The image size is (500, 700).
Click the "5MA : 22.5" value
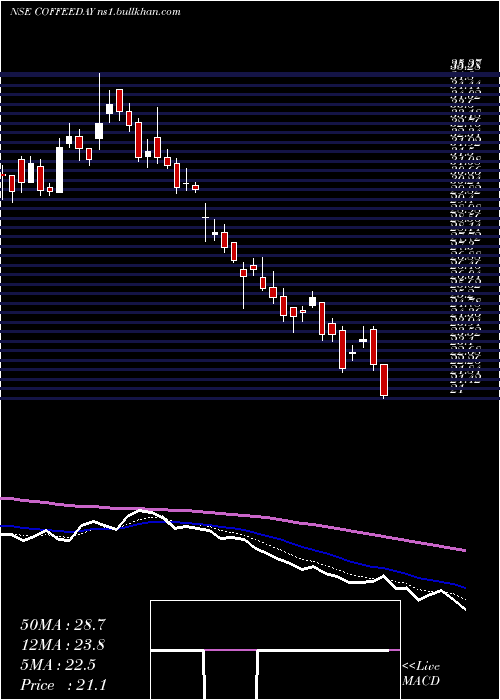[x=58, y=665]
